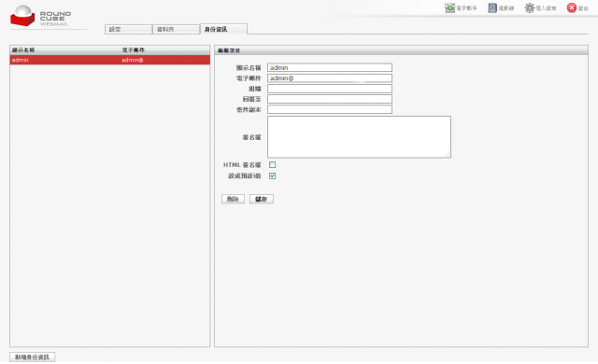598x364 pixels.
Task: Switch to the Folders (資料夾) tab
Action: (x=176, y=29)
